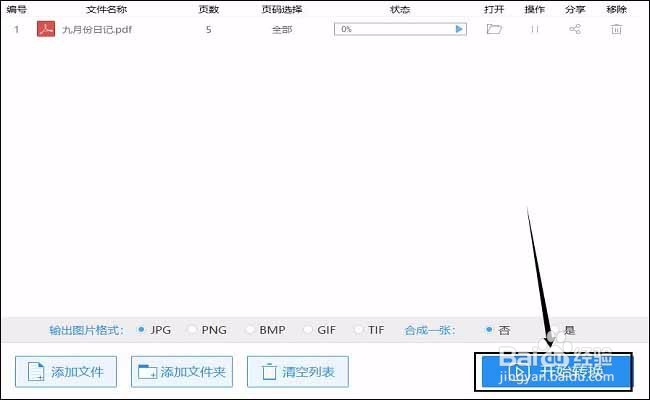Click 添加文件 button
This screenshot has height=400, width=650.
click(x=66, y=372)
